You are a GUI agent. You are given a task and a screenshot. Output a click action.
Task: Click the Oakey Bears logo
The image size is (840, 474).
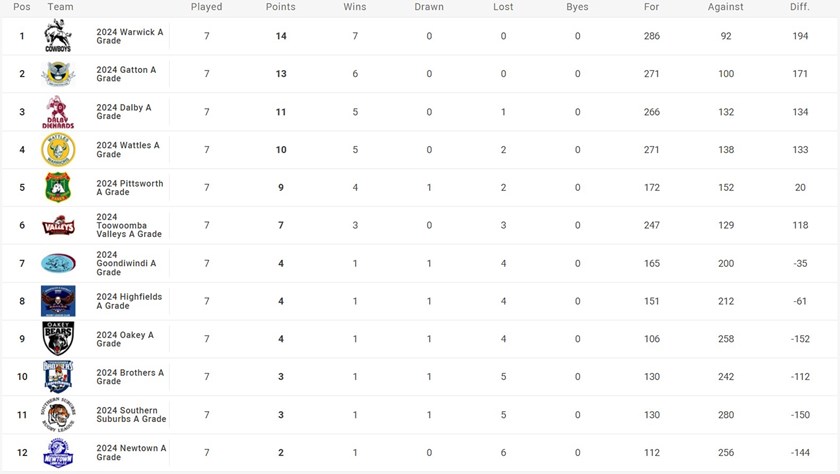(x=57, y=339)
